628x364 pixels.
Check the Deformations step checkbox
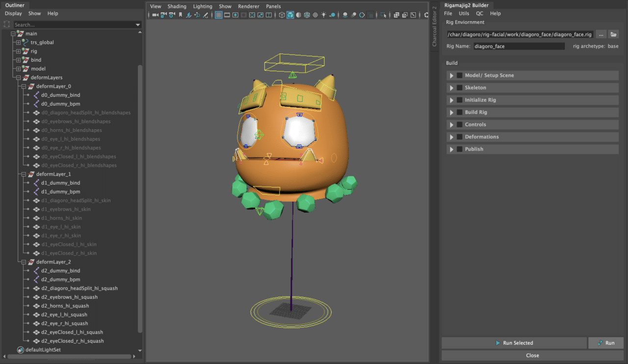tap(460, 137)
